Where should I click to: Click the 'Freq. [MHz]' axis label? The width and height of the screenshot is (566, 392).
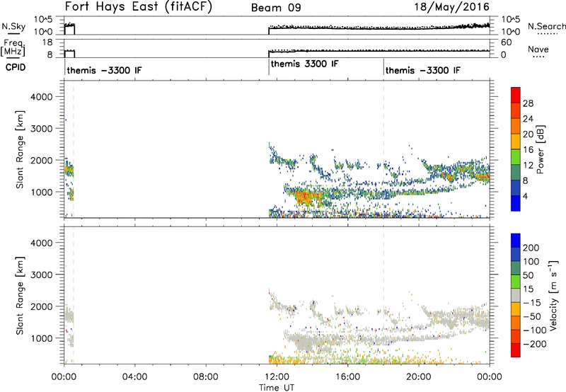click(x=13, y=47)
